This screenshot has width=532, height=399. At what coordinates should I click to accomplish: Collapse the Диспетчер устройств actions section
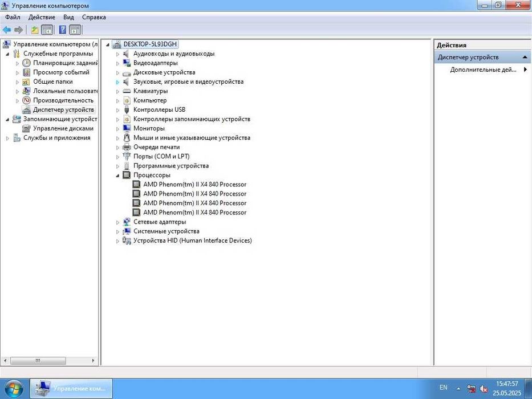(x=525, y=57)
